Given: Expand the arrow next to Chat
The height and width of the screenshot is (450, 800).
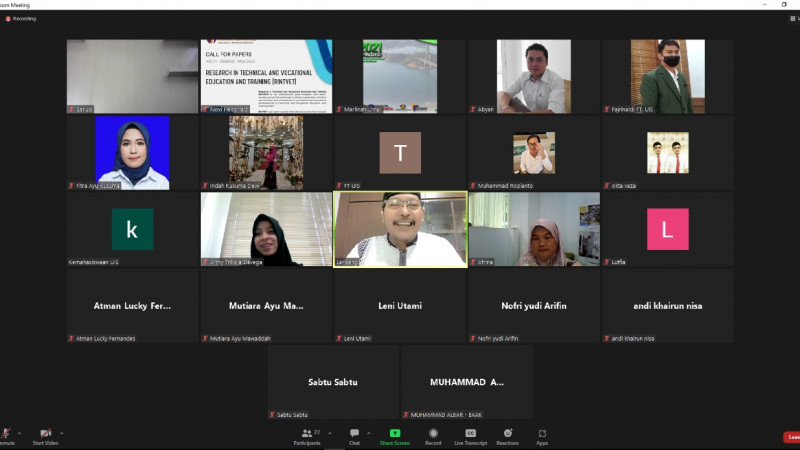Looking at the screenshot, I should [368, 433].
